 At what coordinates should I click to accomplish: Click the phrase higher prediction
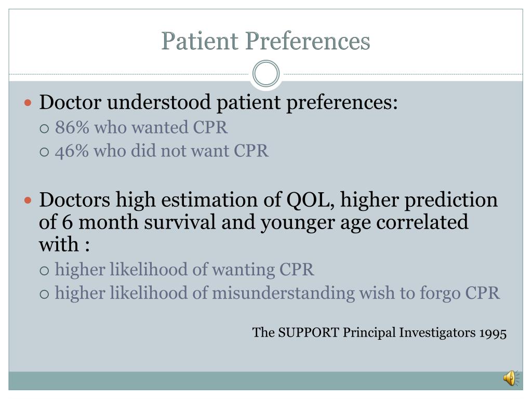419,199
